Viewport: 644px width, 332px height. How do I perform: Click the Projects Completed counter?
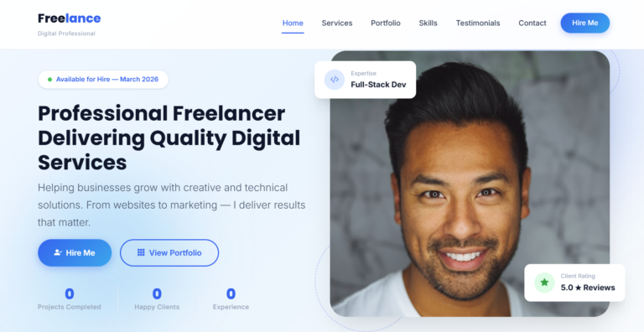69,298
